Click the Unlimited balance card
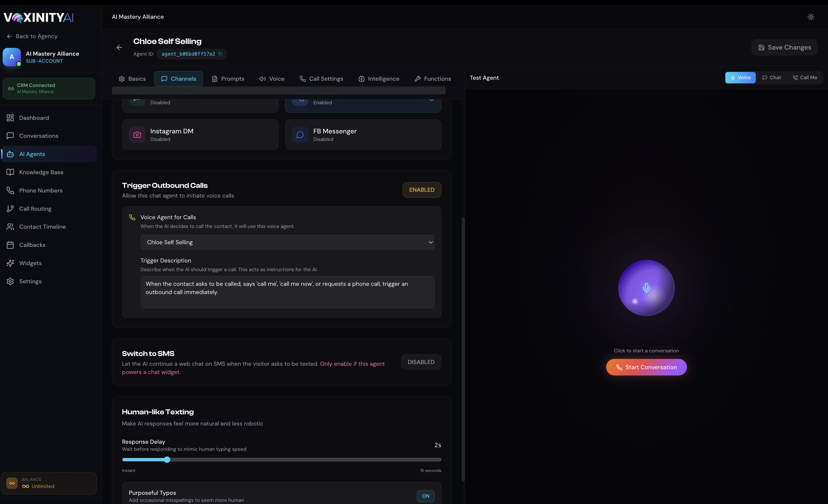The width and height of the screenshot is (828, 504). (49, 483)
